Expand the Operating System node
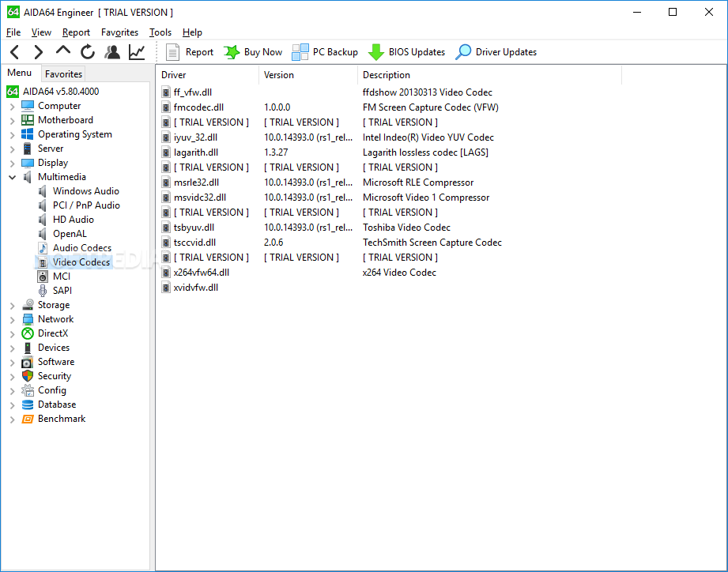 (13, 135)
